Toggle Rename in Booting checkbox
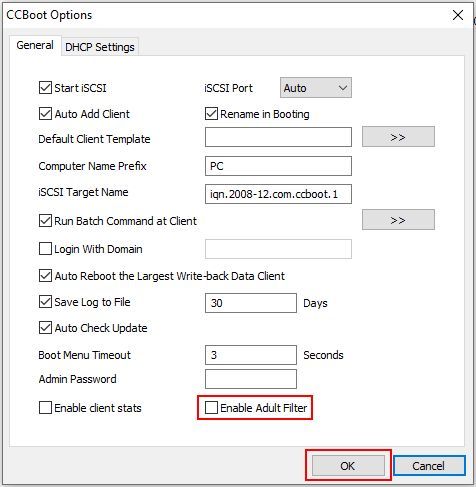Viewport: 476px width, 487px height. click(x=211, y=114)
